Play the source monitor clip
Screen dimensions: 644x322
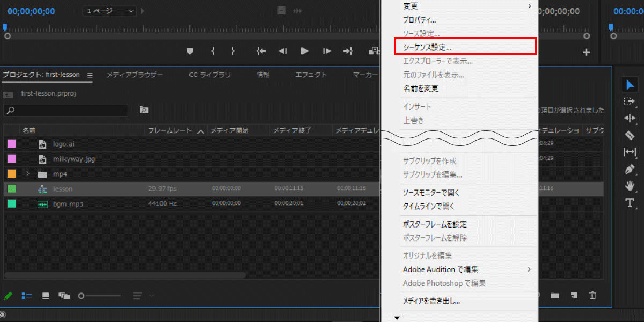pos(304,51)
